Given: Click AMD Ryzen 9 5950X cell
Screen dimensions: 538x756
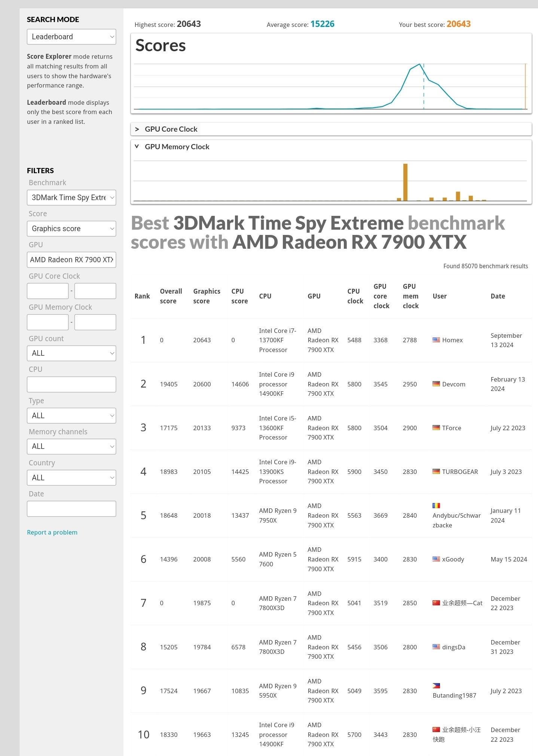Looking at the screenshot, I should 278,691.
